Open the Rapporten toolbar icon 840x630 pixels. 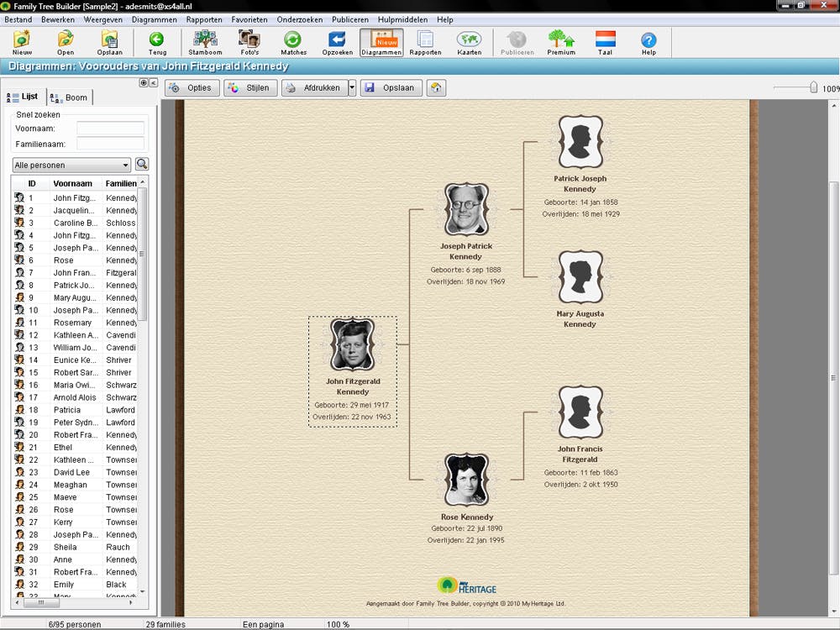click(425, 42)
